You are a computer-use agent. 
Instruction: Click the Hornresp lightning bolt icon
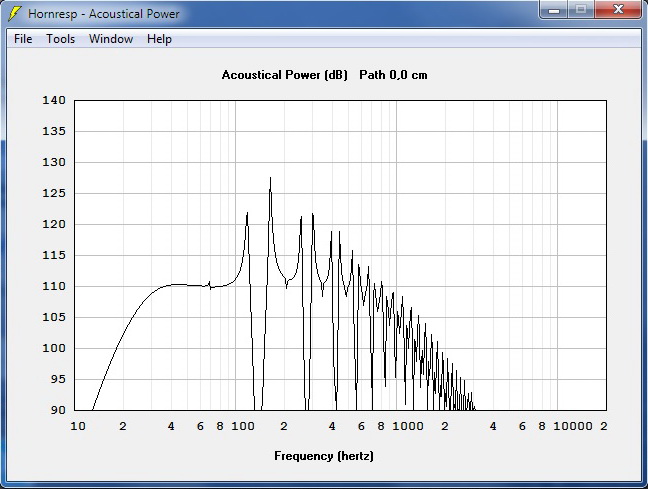(14, 14)
